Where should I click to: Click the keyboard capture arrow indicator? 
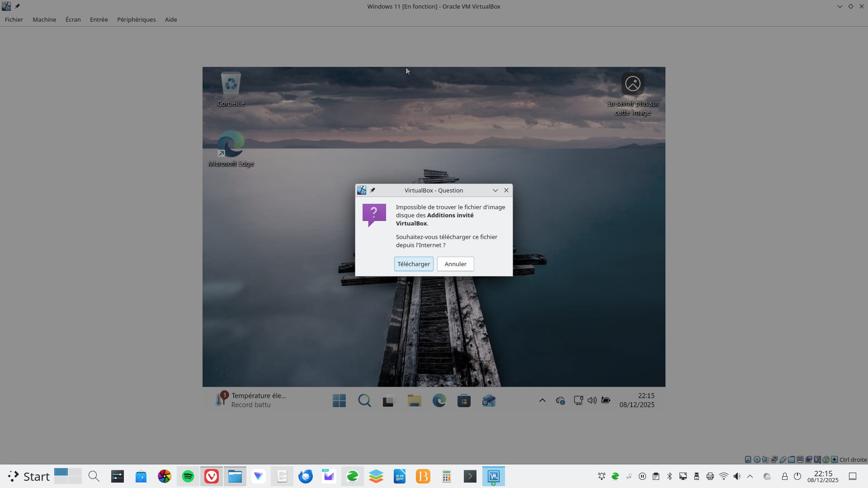click(834, 460)
